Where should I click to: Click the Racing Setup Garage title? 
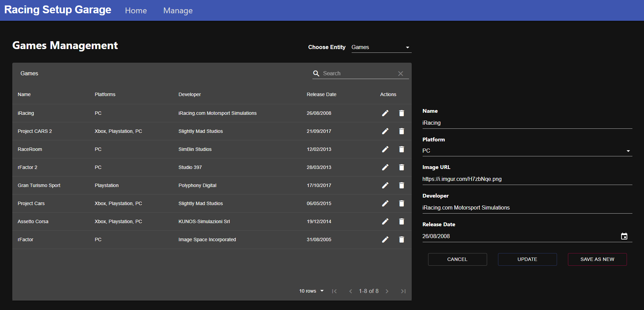click(58, 10)
